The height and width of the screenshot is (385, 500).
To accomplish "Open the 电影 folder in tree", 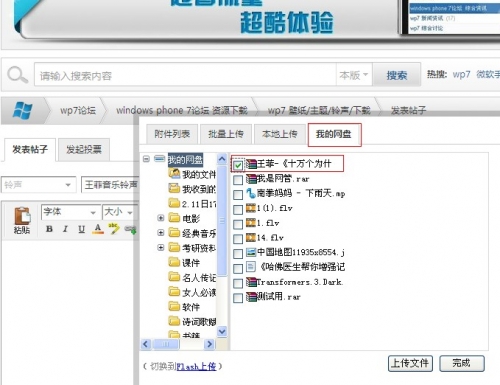I will [x=191, y=219].
